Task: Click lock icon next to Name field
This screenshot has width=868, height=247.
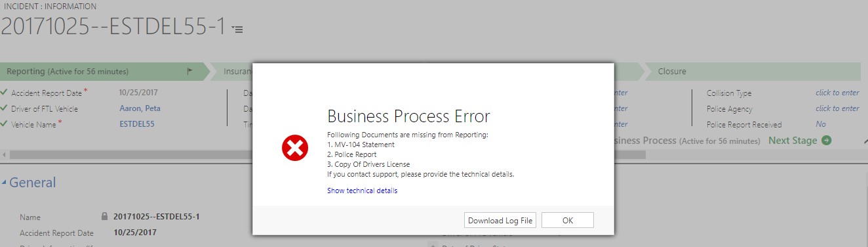Action: coord(104,216)
